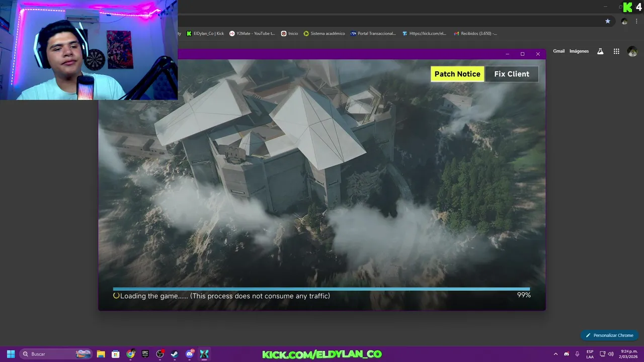Open the Recibidos (3.650) Gmail bookmark
Screen dimensions: 644x362
tap(475, 34)
